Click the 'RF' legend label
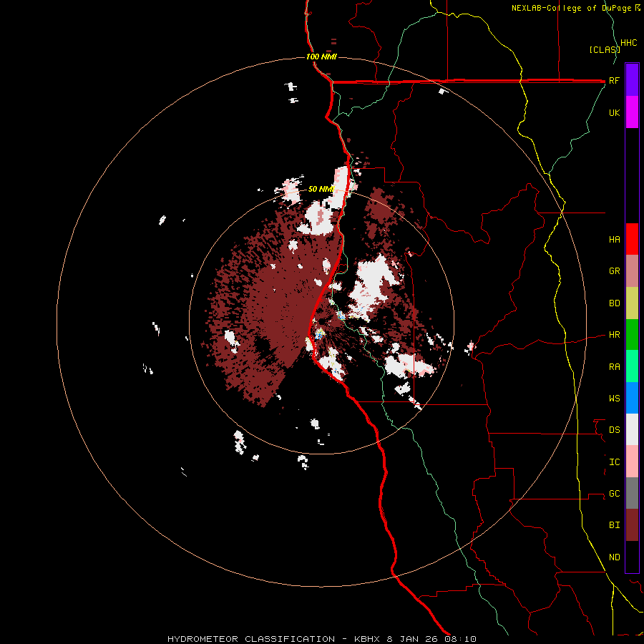 tap(615, 80)
